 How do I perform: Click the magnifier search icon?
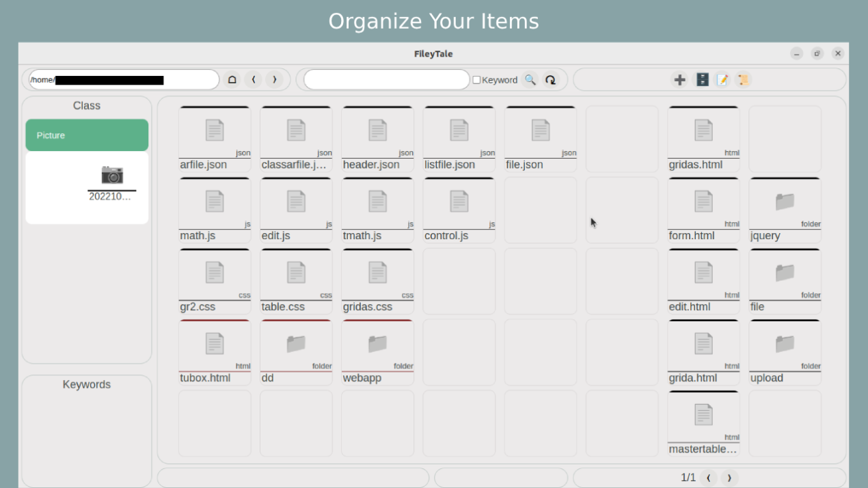click(x=530, y=79)
